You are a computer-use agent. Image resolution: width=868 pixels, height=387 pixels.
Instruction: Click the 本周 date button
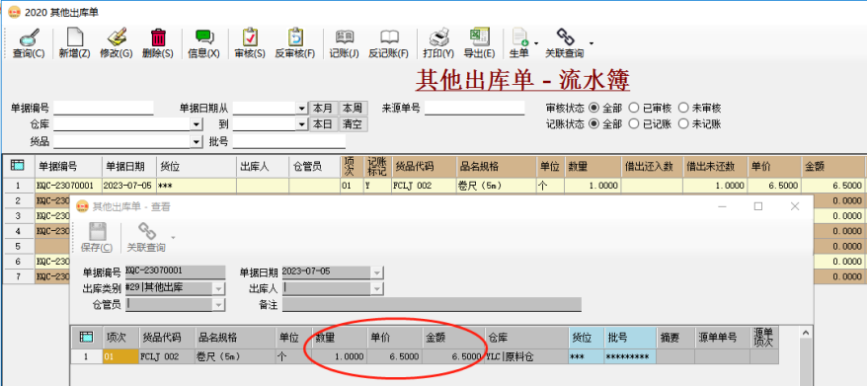coord(353,108)
